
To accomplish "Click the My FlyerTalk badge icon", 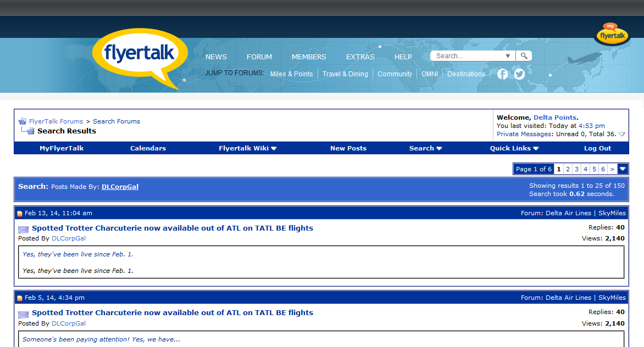I will pyautogui.click(x=612, y=34).
